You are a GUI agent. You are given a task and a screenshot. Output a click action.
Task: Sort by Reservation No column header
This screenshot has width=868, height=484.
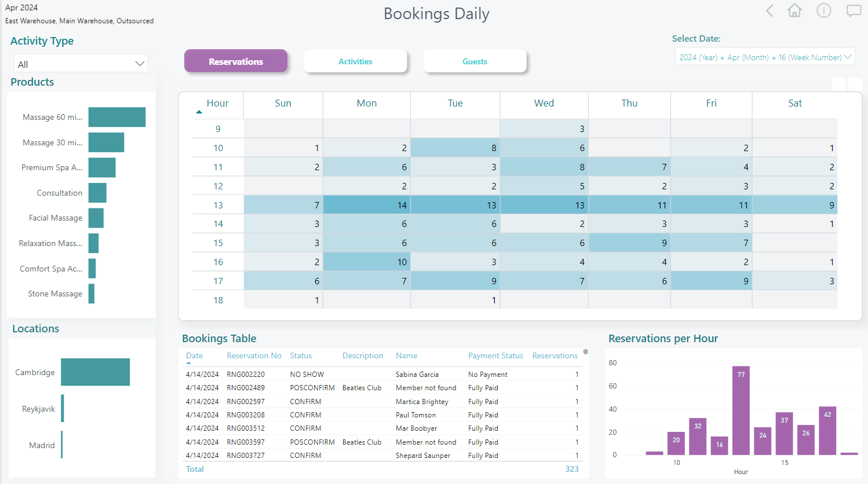point(254,355)
